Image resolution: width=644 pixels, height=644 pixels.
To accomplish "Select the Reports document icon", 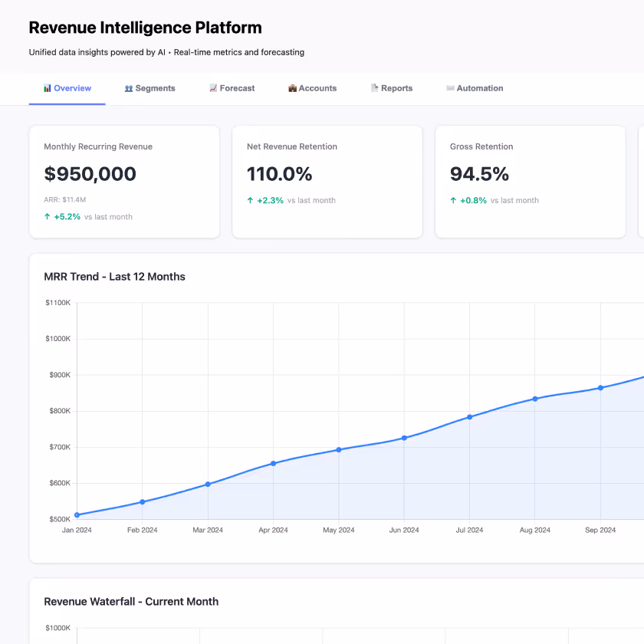I will click(x=375, y=87).
